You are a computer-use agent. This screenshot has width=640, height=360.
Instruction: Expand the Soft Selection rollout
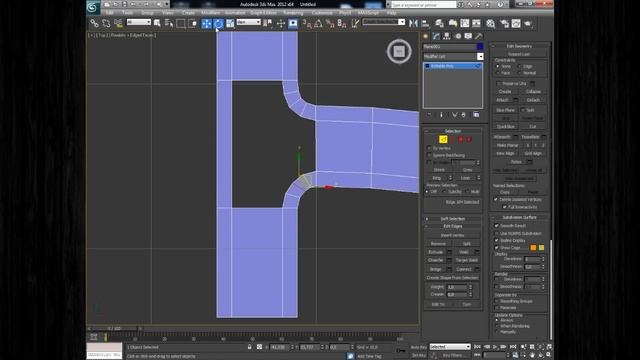[x=453, y=219]
